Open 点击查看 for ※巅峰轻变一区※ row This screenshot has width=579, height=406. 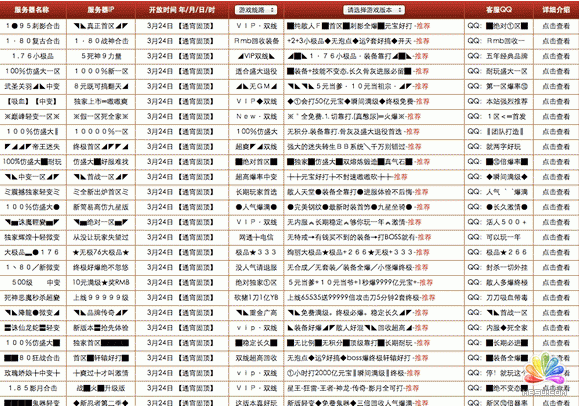556,117
